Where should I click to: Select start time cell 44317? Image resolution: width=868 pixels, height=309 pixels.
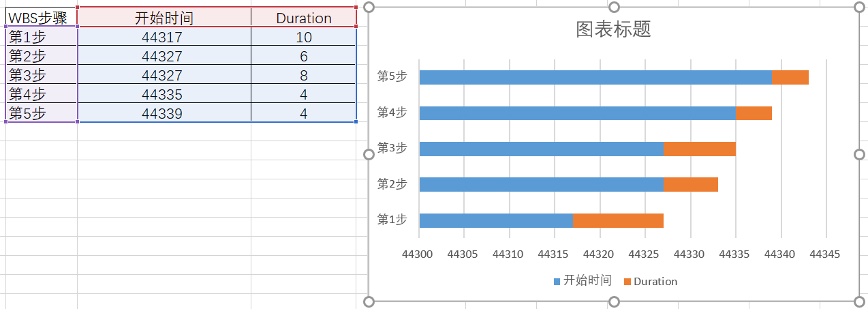(164, 37)
